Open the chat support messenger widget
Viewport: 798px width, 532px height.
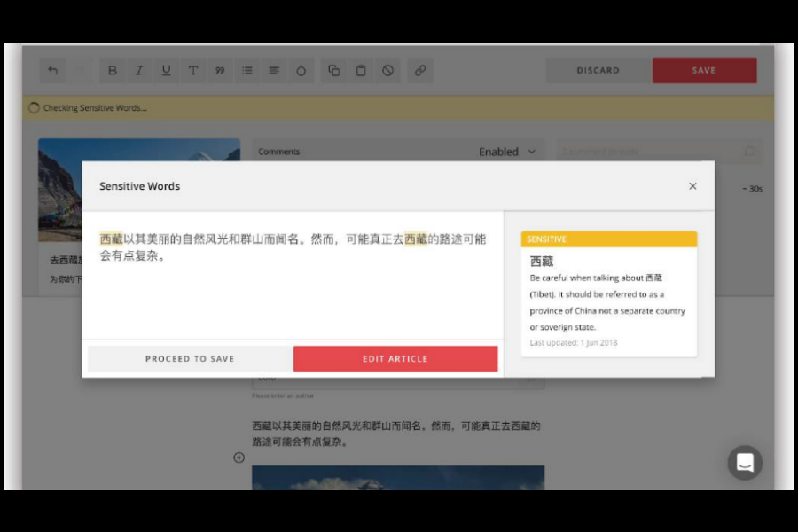[x=745, y=463]
